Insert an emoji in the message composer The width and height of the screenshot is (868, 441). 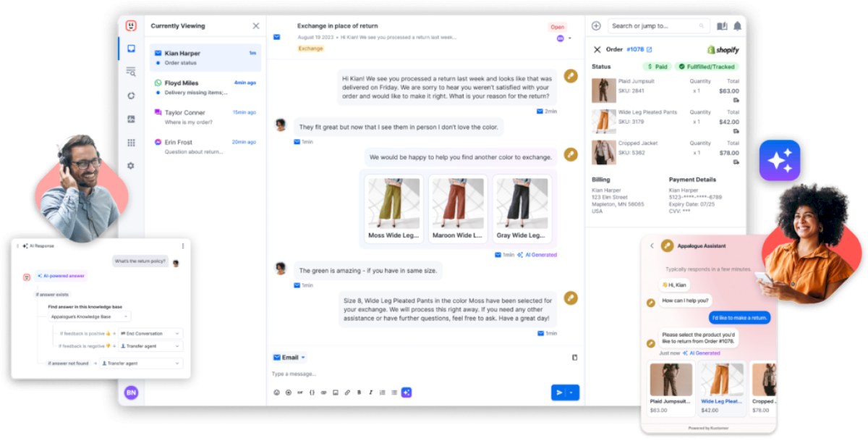[x=278, y=391]
